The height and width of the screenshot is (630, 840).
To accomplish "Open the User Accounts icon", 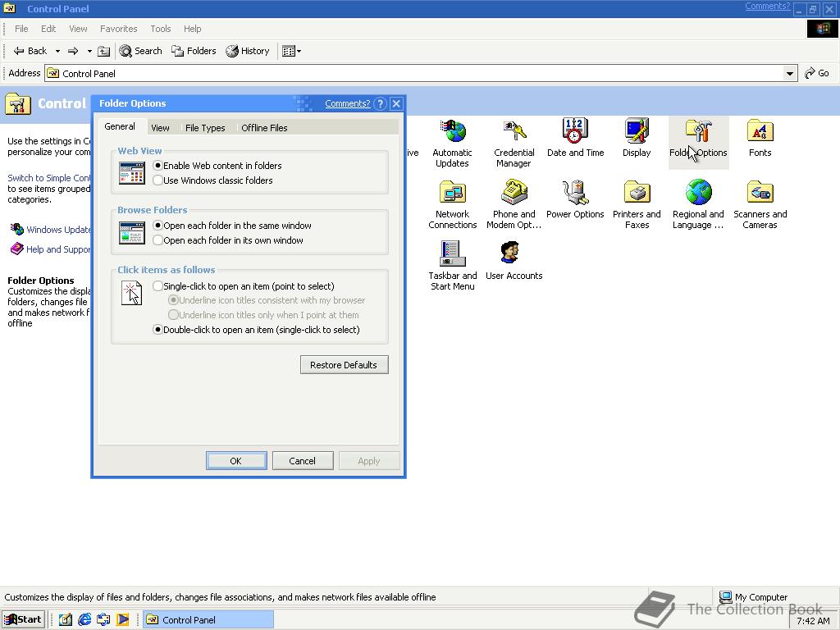I will point(514,261).
